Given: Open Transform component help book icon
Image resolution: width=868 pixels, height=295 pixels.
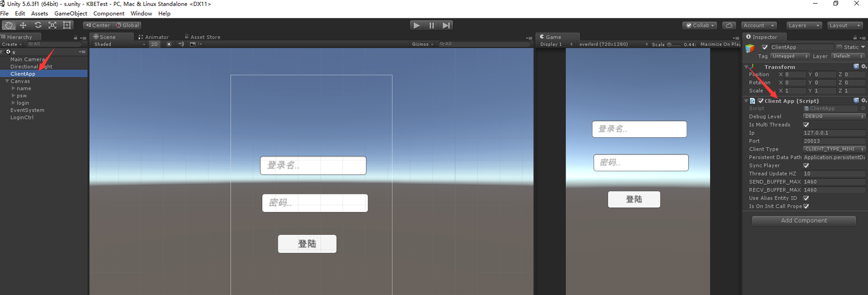Looking at the screenshot, I should 856,67.
